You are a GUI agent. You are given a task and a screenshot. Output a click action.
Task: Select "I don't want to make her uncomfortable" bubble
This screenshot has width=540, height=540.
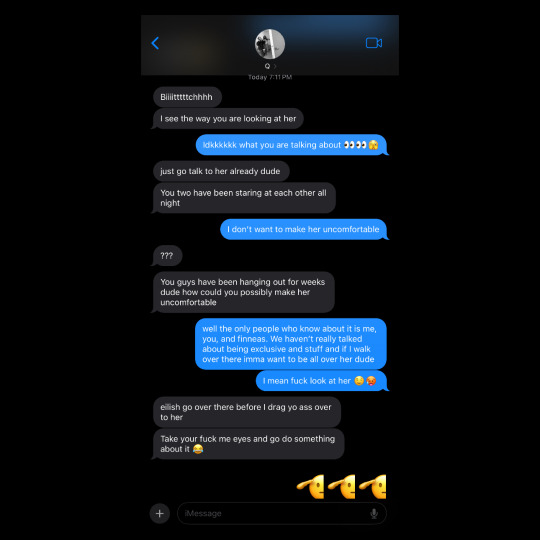click(x=304, y=229)
